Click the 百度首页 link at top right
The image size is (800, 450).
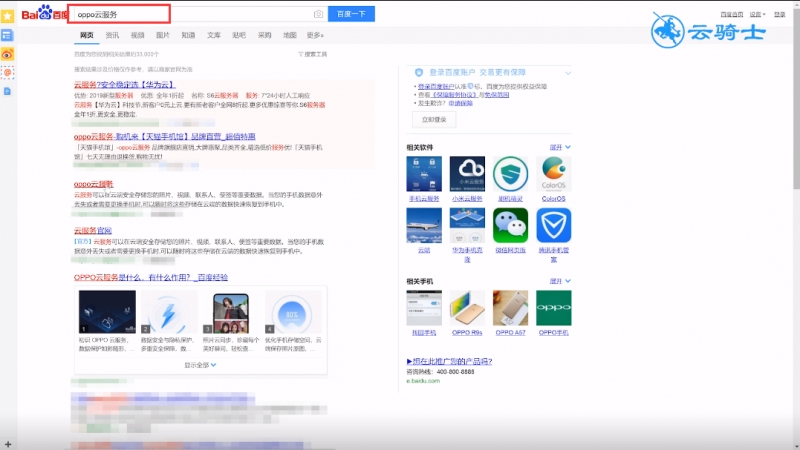tap(732, 14)
